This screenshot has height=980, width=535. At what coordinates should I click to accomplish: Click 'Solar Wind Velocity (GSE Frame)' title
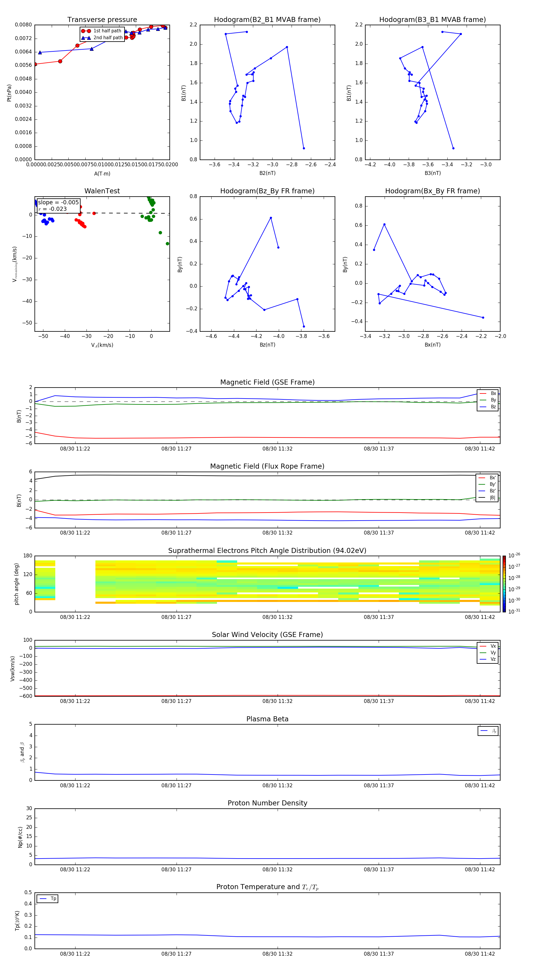[267, 635]
